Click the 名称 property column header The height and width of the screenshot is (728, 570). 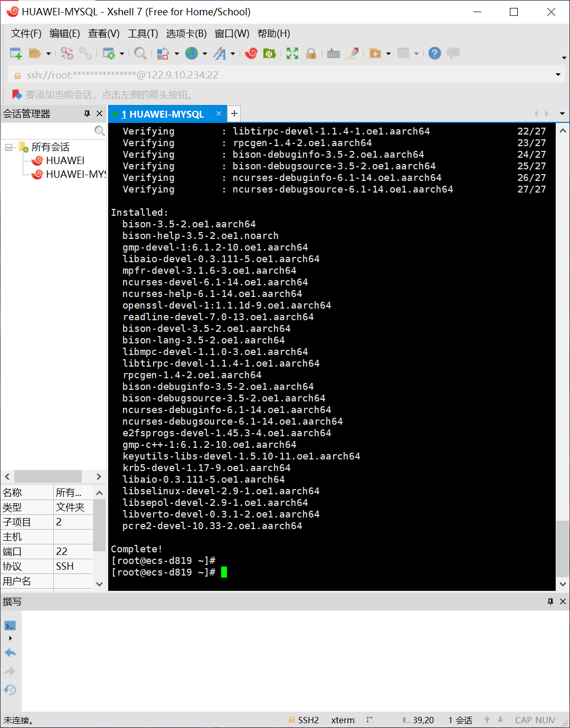point(27,492)
